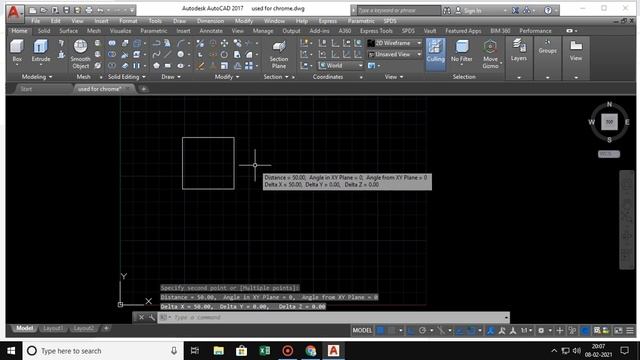
Task: Expand the View panel title in ribbon
Action: pyautogui.click(x=393, y=77)
